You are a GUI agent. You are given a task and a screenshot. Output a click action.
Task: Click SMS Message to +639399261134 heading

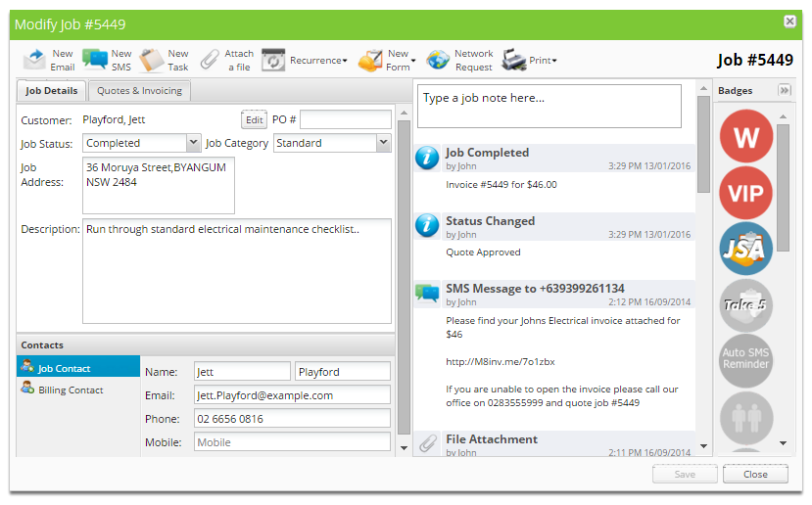coord(535,288)
